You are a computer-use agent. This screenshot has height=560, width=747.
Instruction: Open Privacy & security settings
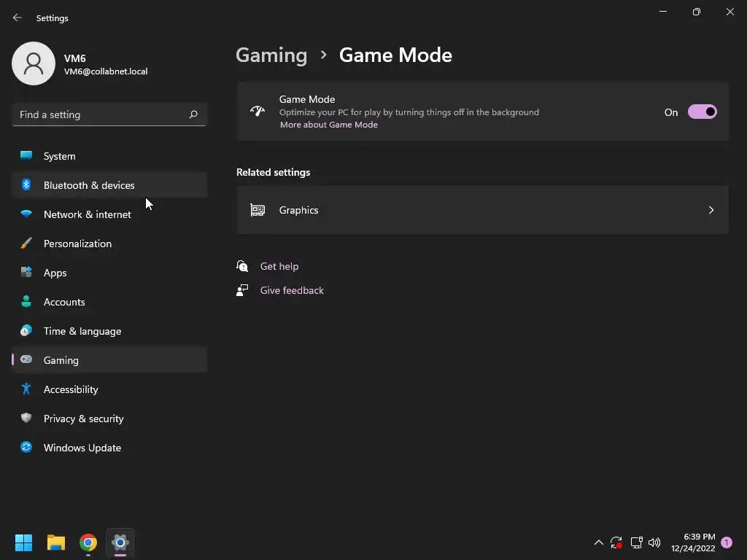109,419
